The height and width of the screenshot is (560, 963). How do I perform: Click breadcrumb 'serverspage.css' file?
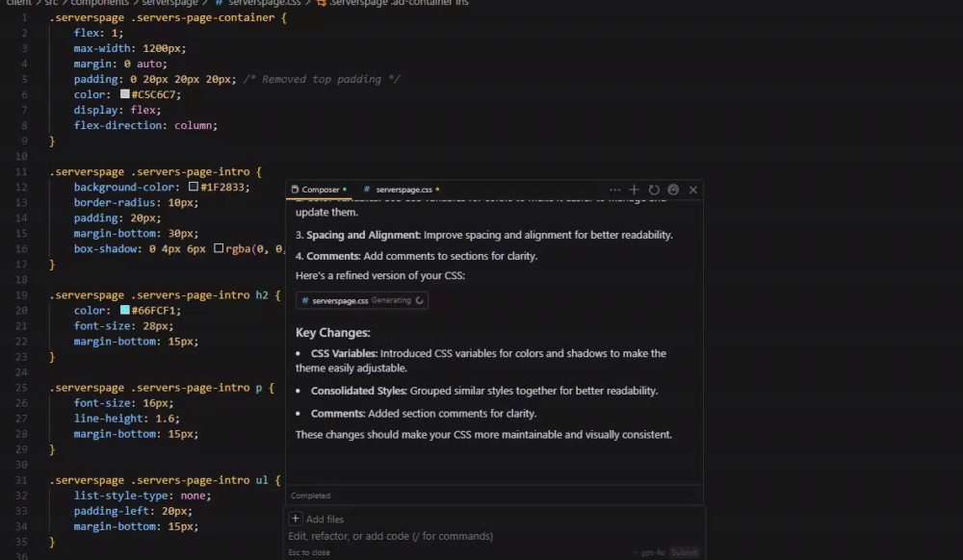pos(265,3)
